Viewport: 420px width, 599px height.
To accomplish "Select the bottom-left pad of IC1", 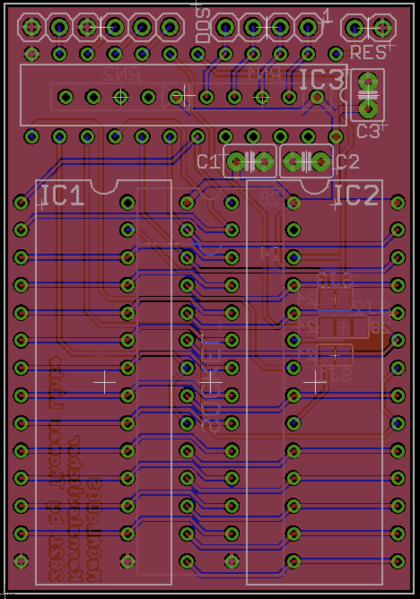I will 21,561.
